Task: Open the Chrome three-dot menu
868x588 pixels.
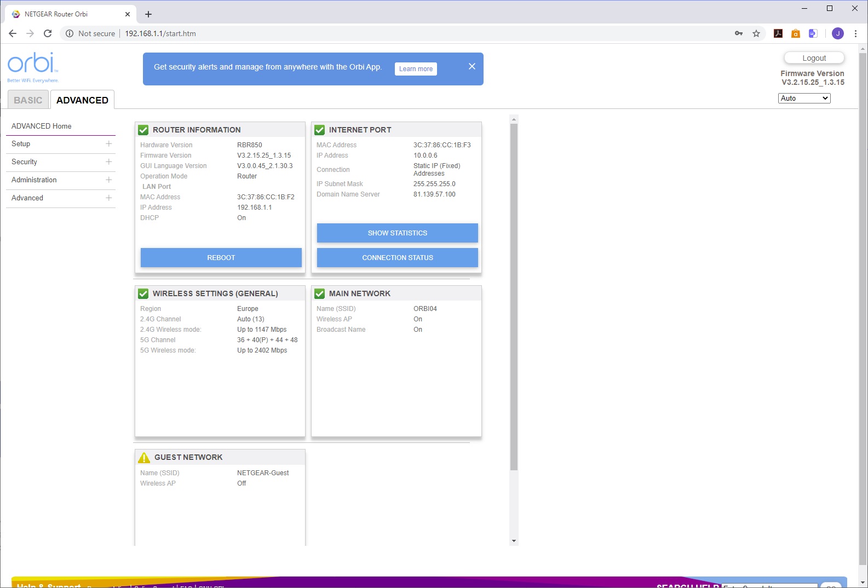Action: (x=855, y=33)
